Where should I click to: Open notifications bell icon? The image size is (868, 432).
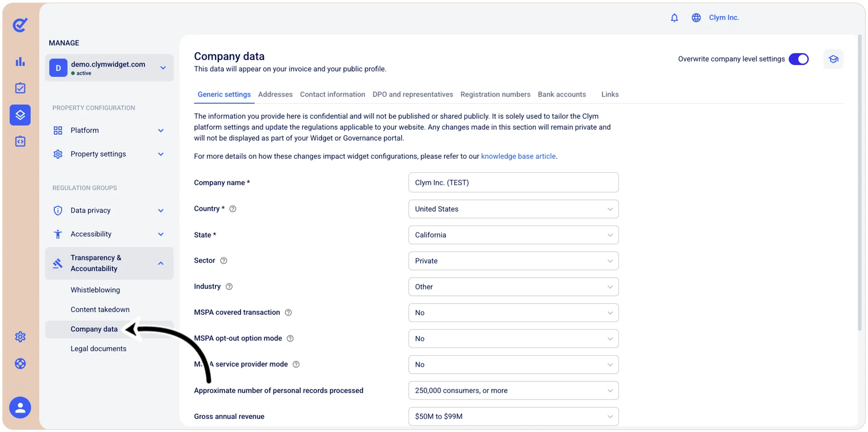click(x=674, y=18)
